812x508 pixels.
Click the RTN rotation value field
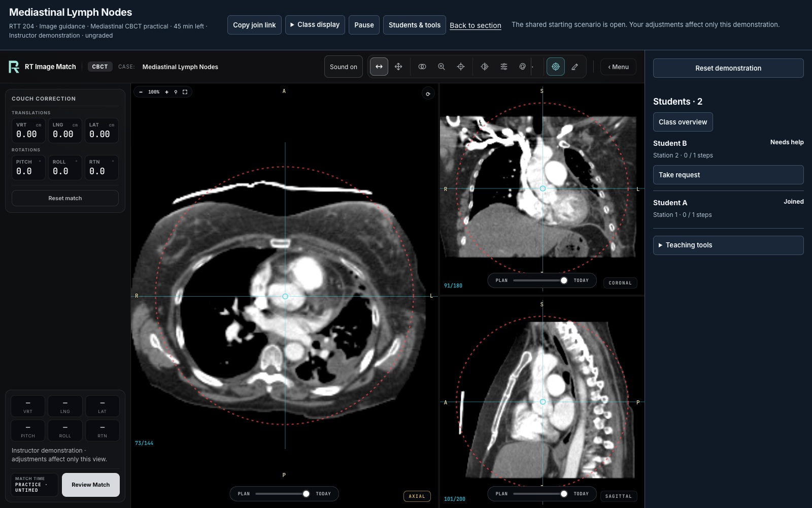[x=101, y=168]
